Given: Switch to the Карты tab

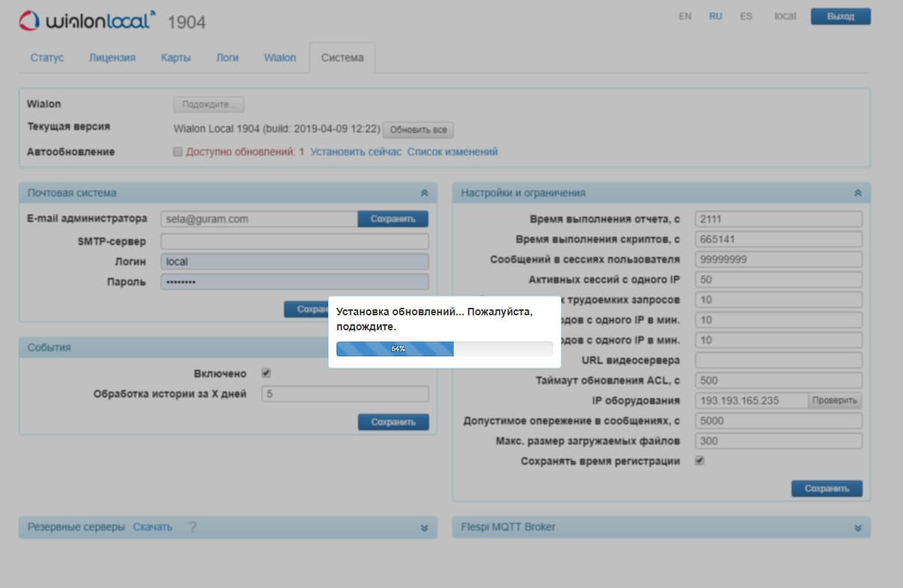Looking at the screenshot, I should pyautogui.click(x=177, y=57).
